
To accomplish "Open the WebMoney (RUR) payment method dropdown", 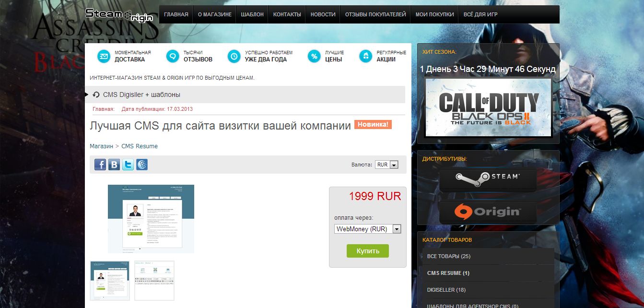I will [x=367, y=229].
